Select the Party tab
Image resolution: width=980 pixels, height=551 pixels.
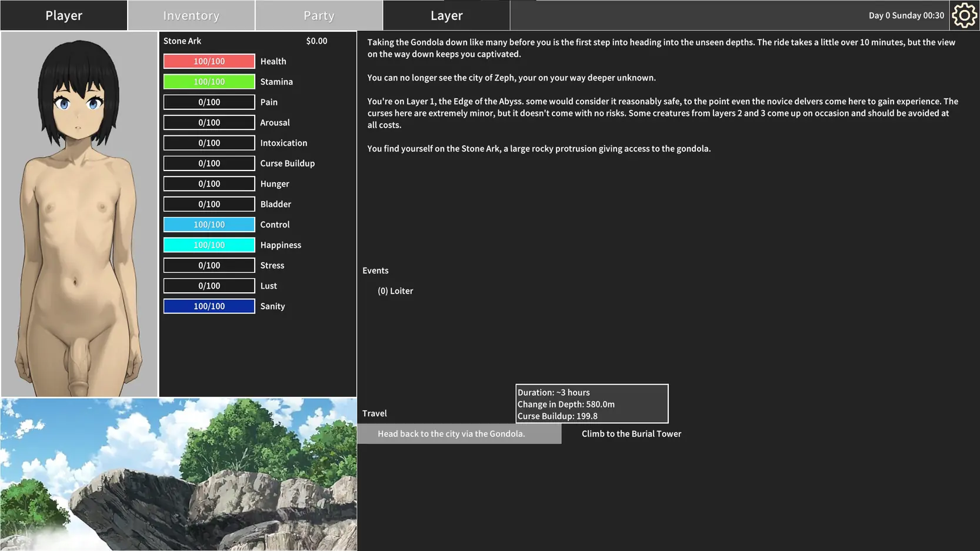[x=319, y=15]
